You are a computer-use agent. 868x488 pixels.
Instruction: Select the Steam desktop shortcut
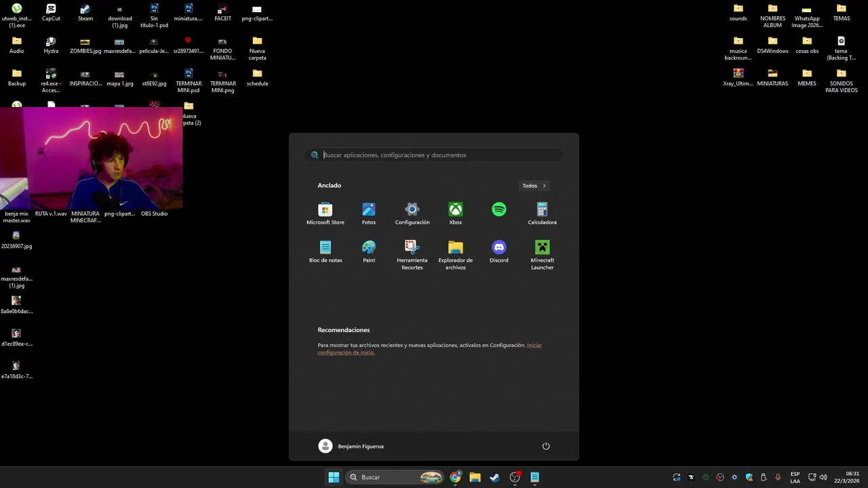85,13
